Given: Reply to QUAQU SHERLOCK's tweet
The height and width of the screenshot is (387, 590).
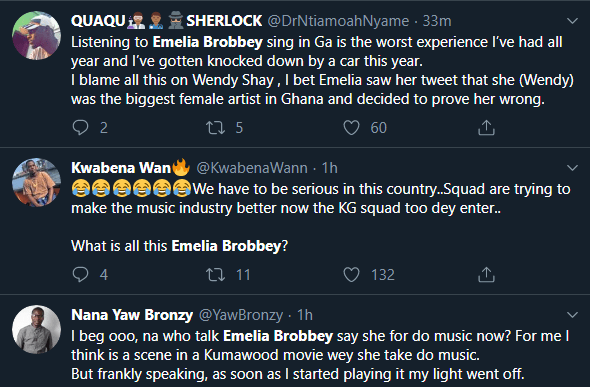Looking at the screenshot, I should (x=80, y=127).
